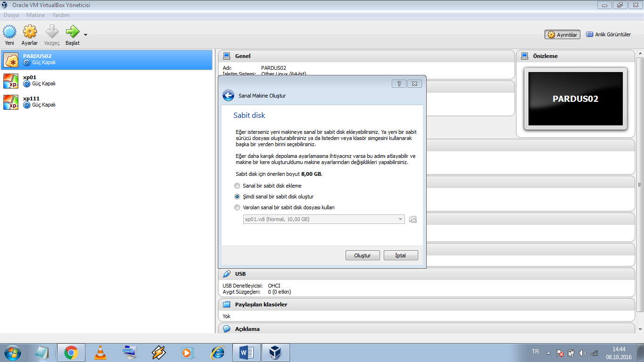
Task: Click the volume speaker tray icon
Action: coord(582,353)
